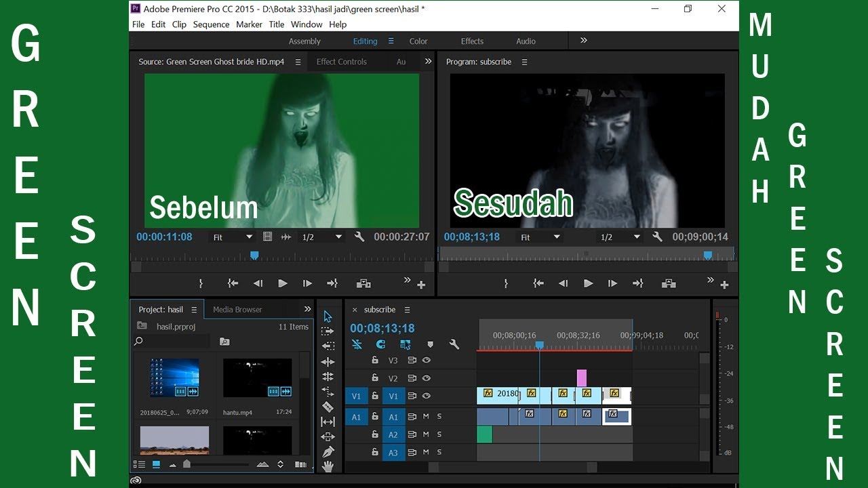
Task: Open Project hasil panel menu
Action: tap(194, 310)
